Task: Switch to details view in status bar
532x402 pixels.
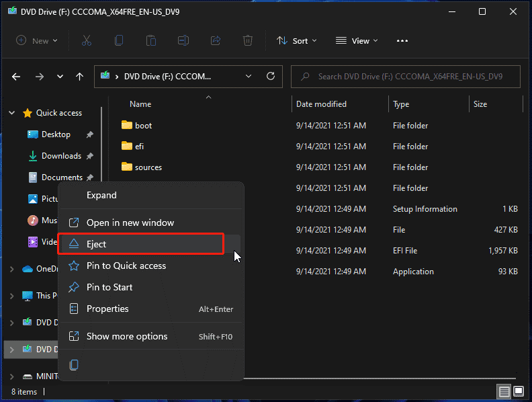Action: (x=504, y=391)
